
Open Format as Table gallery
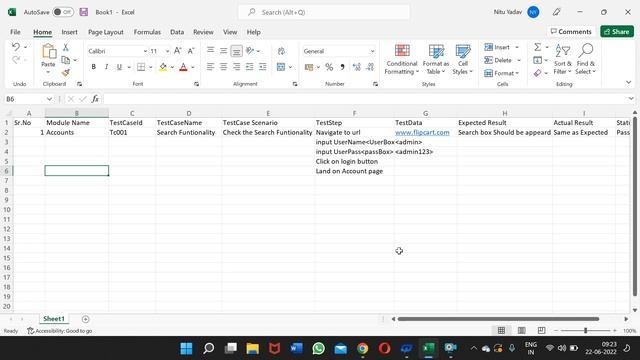coord(436,60)
